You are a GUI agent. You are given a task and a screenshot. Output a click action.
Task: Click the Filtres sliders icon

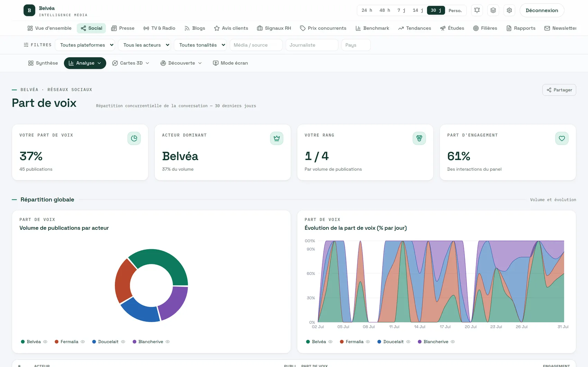26,45
